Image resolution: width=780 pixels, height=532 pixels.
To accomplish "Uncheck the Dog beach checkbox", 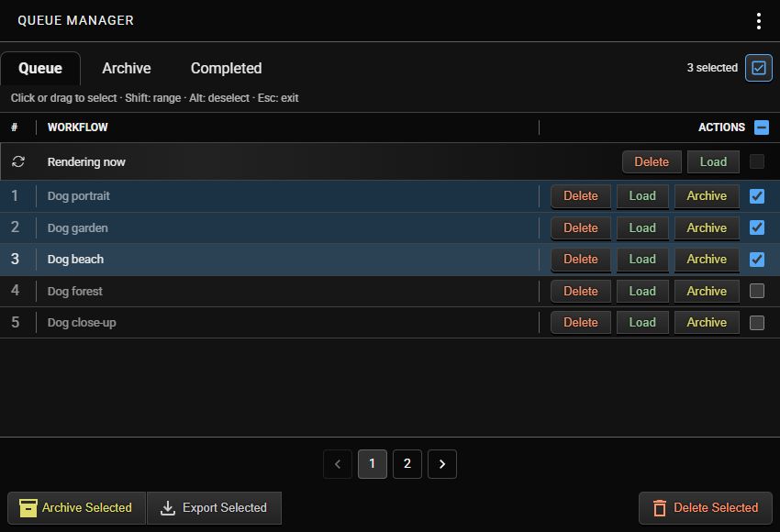I will coord(757,259).
